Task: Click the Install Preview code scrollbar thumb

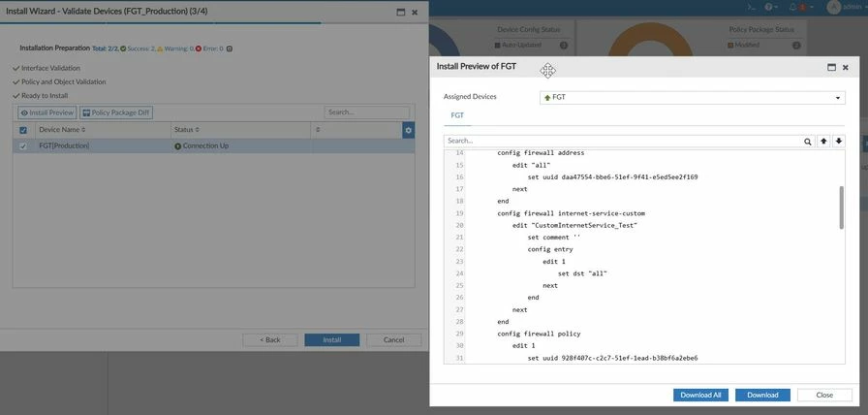Action: pyautogui.click(x=842, y=207)
